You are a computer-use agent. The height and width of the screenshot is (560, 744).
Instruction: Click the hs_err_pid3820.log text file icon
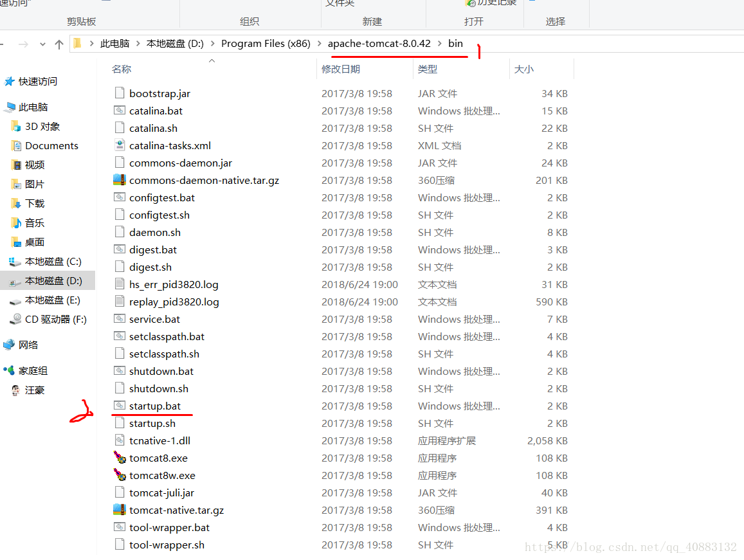[120, 284]
